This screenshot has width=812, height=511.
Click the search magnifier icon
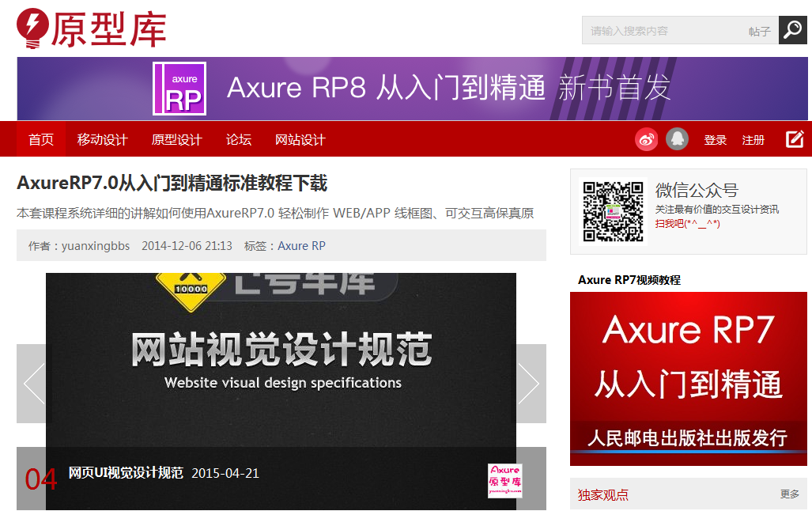coord(793,30)
